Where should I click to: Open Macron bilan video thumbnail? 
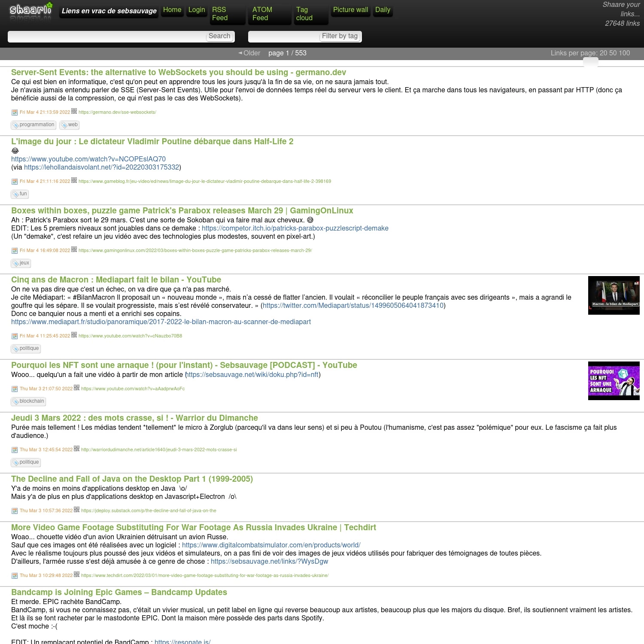(614, 295)
